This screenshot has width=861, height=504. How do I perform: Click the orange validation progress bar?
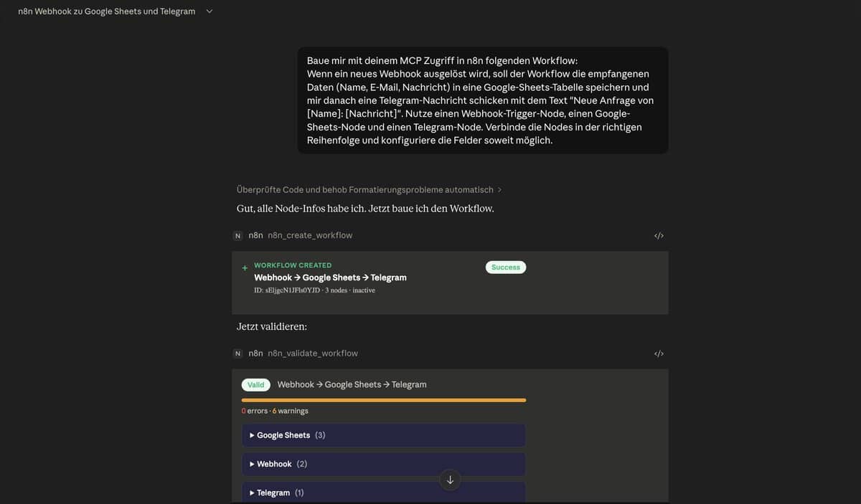tap(384, 400)
